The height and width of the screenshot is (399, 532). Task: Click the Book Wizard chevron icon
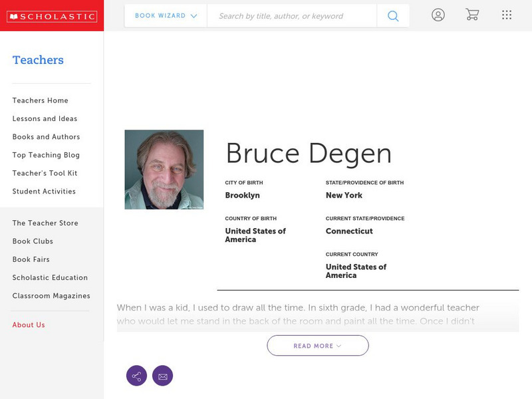point(193,15)
